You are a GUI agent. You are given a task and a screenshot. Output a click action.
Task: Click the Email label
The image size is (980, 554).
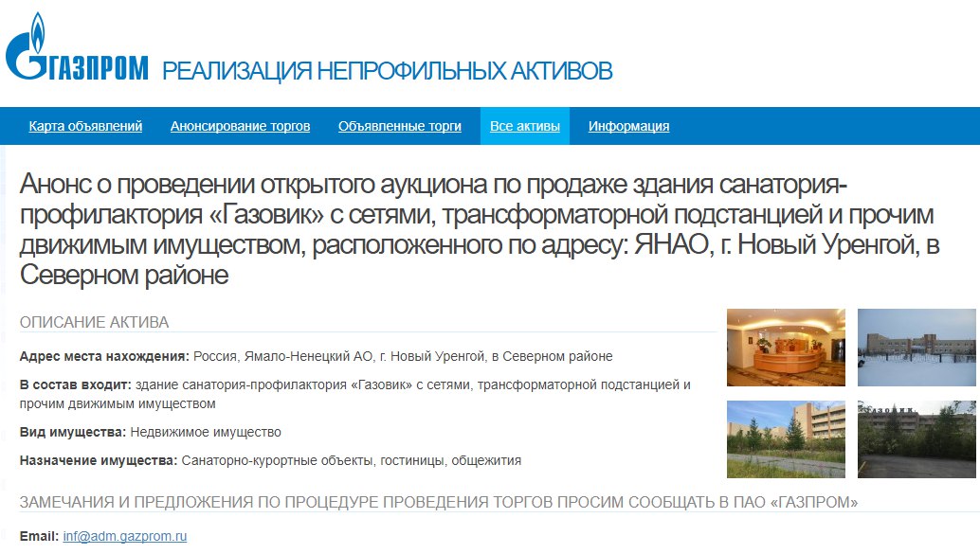(x=40, y=537)
